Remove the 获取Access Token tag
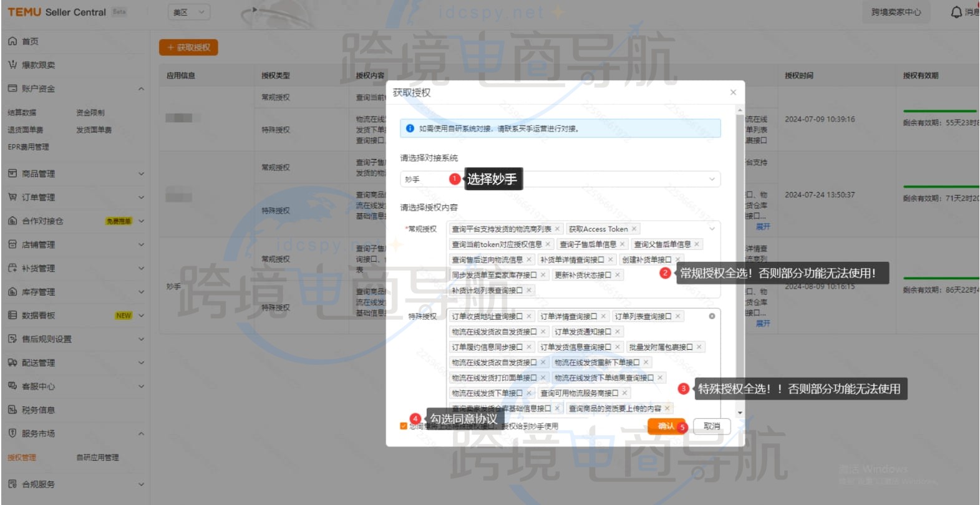This screenshot has height=505, width=980. tap(634, 229)
